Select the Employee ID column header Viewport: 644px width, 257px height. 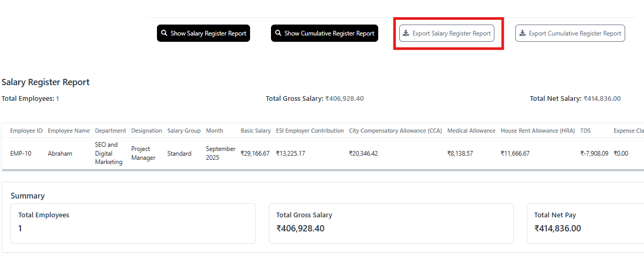[x=26, y=131]
